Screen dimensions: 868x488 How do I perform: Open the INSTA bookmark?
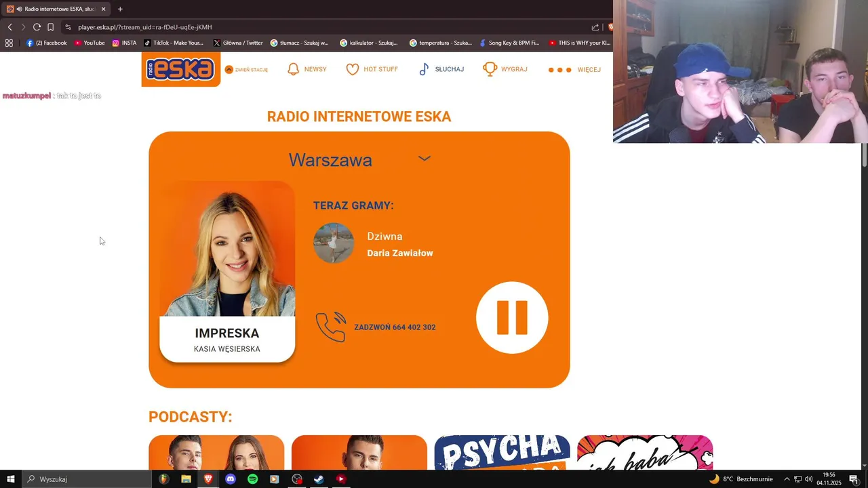click(125, 43)
